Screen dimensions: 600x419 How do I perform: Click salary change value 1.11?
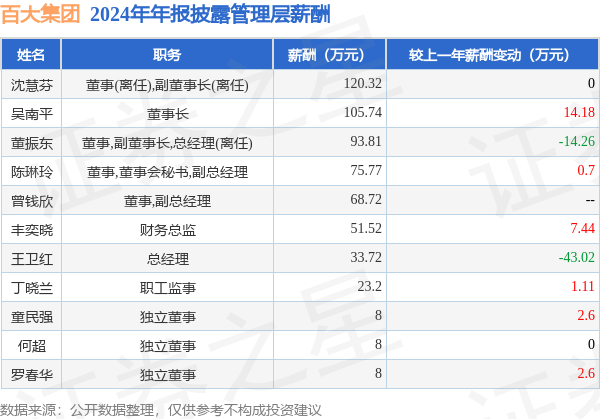(582, 286)
